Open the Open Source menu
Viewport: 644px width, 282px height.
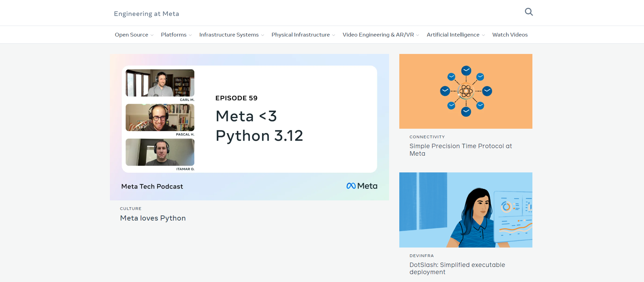coord(131,35)
